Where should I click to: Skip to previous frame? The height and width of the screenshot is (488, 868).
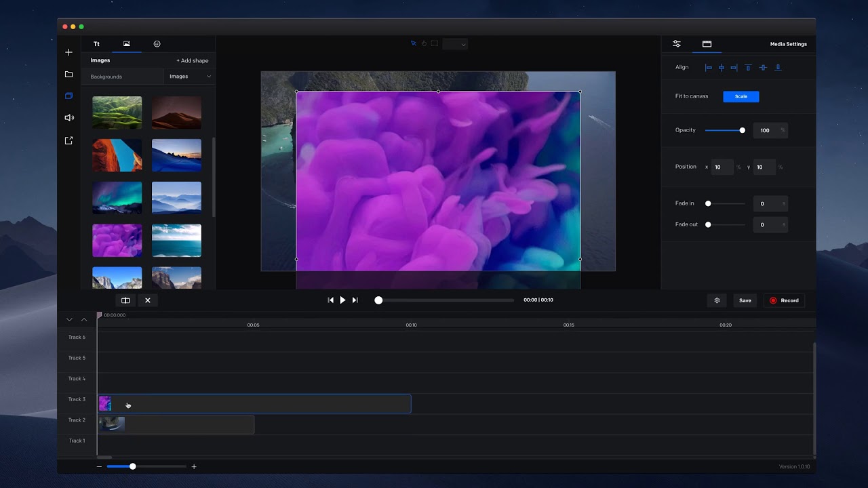click(330, 300)
